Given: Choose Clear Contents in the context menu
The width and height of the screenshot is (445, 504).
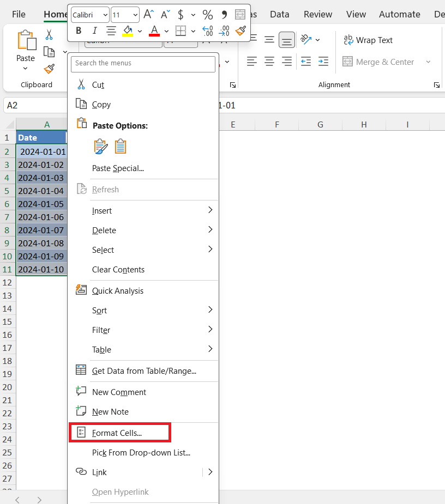Looking at the screenshot, I should (x=118, y=270).
